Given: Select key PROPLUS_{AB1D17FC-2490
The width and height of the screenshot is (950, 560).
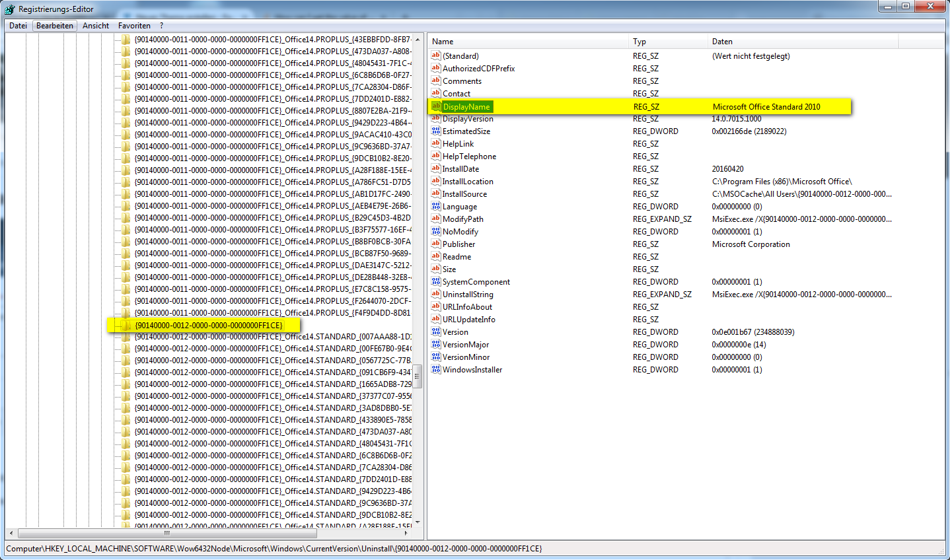Looking at the screenshot, I should pyautogui.click(x=273, y=193).
